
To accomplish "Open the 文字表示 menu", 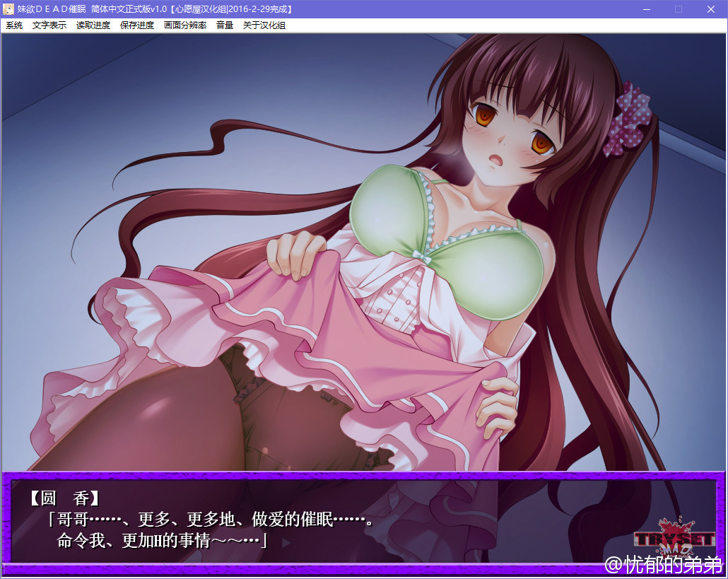I will [x=49, y=25].
